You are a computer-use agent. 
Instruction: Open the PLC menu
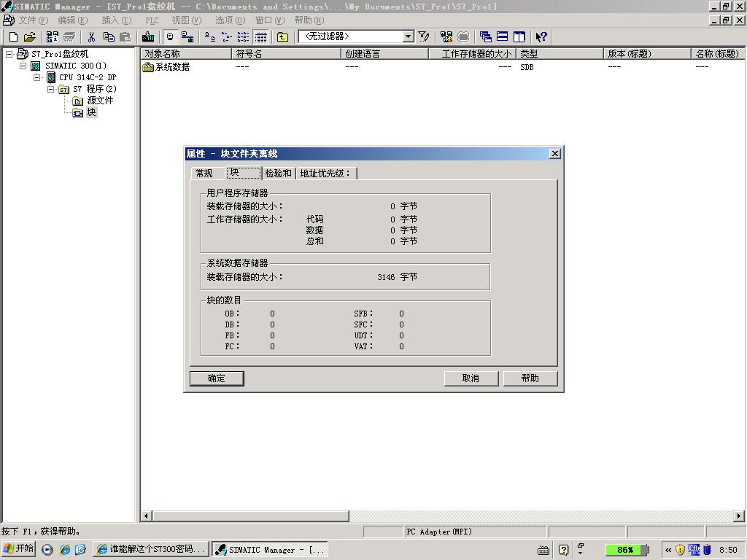[x=152, y=20]
